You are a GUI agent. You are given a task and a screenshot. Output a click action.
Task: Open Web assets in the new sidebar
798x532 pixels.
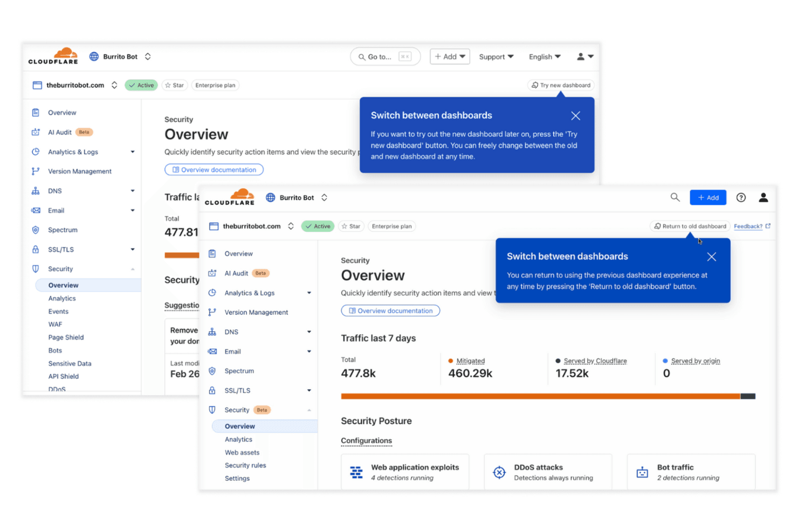242,453
